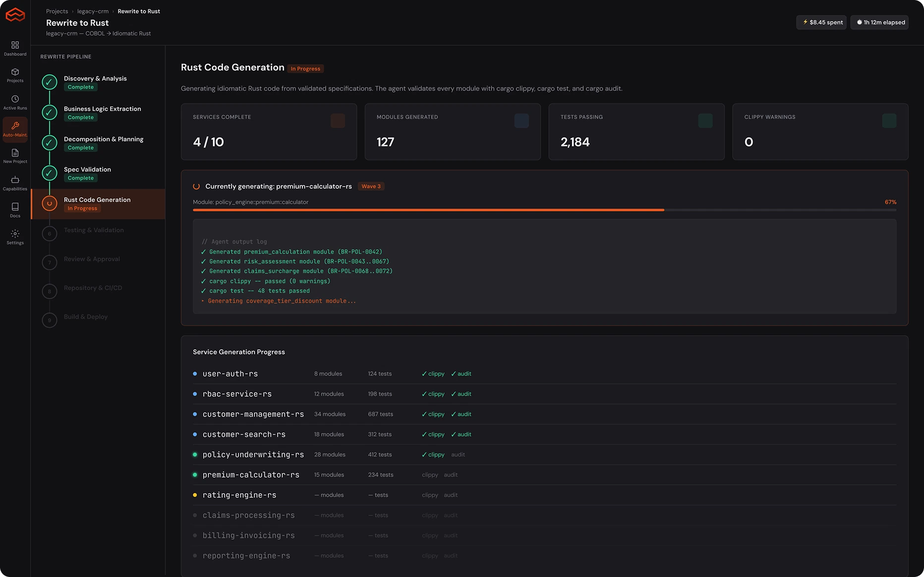The height and width of the screenshot is (577, 924).
Task: Click the Discovery & Analysis checkmark icon
Action: (x=49, y=82)
